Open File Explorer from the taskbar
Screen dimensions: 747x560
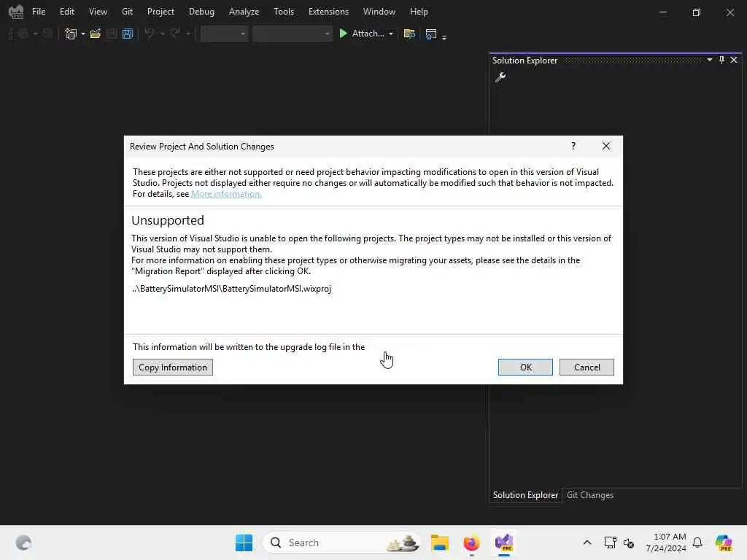pyautogui.click(x=440, y=542)
